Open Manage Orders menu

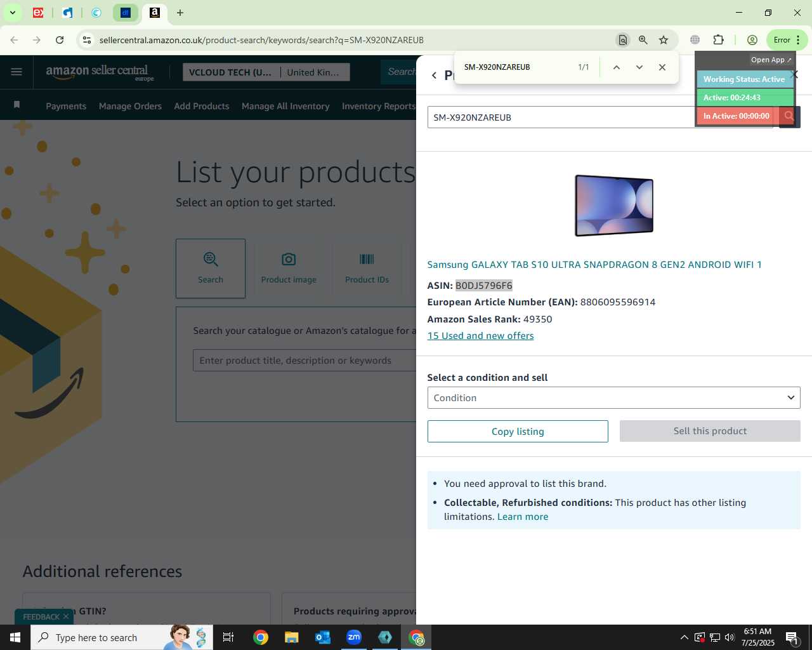[x=130, y=106]
